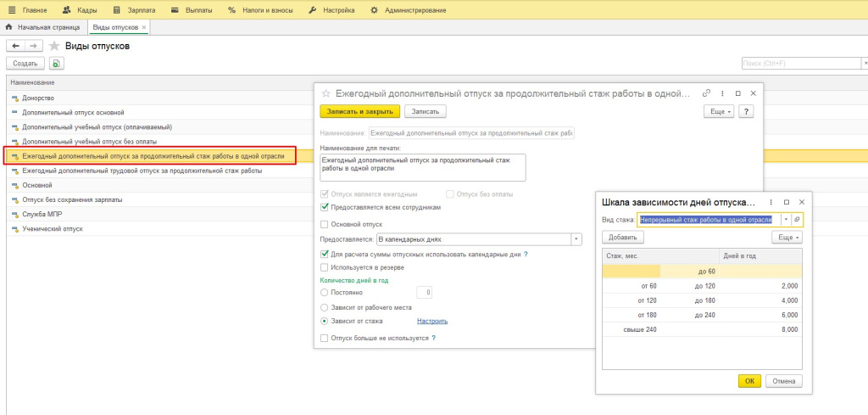868x415 pixels.
Task: Click the open-form icon beside Вид стажа field
Action: pos(797,220)
